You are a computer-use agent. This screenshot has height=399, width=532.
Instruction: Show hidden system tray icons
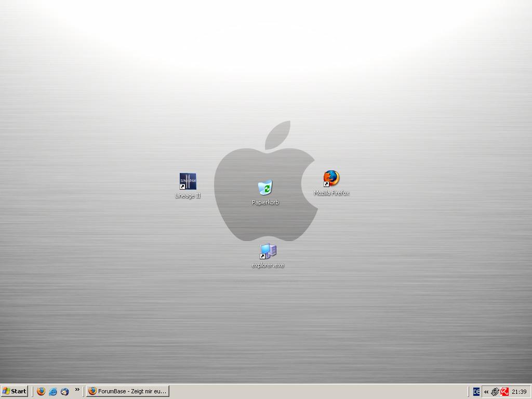tap(486, 392)
